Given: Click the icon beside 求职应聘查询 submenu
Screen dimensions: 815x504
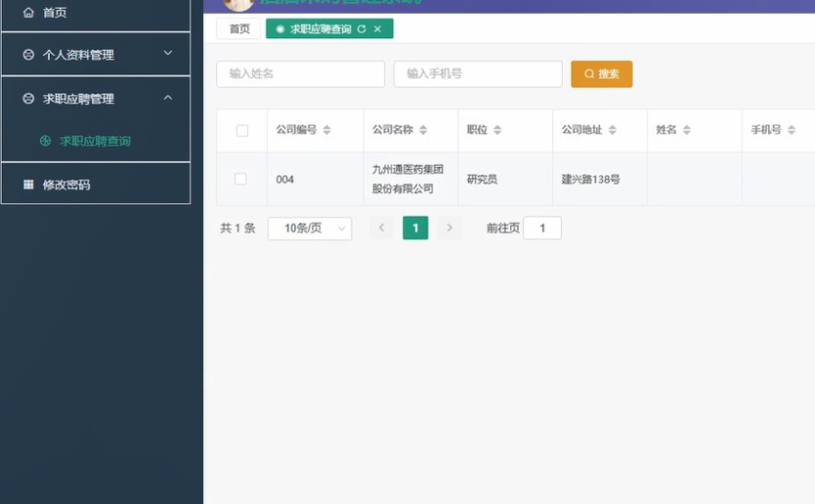Looking at the screenshot, I should pyautogui.click(x=46, y=141).
